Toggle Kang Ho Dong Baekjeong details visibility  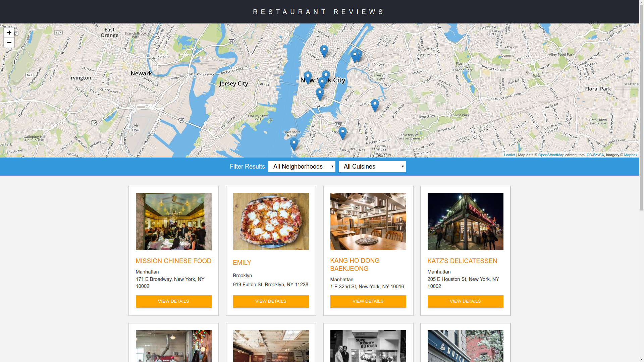point(368,301)
